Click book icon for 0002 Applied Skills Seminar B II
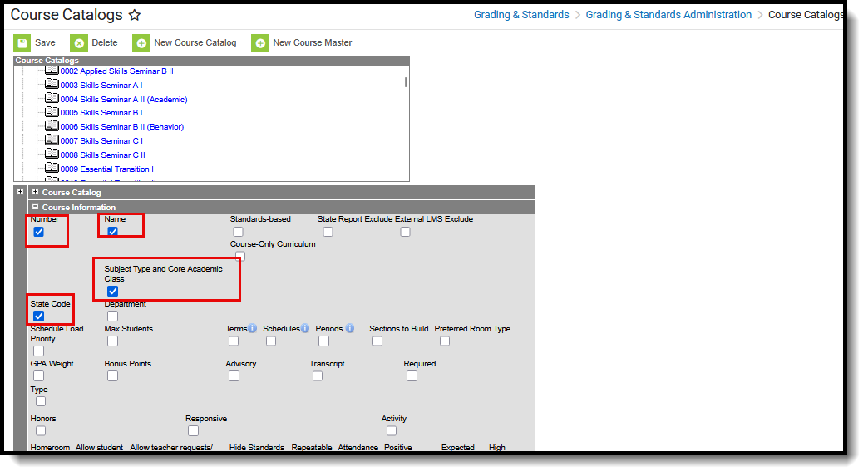The height and width of the screenshot is (476, 868). [52, 71]
